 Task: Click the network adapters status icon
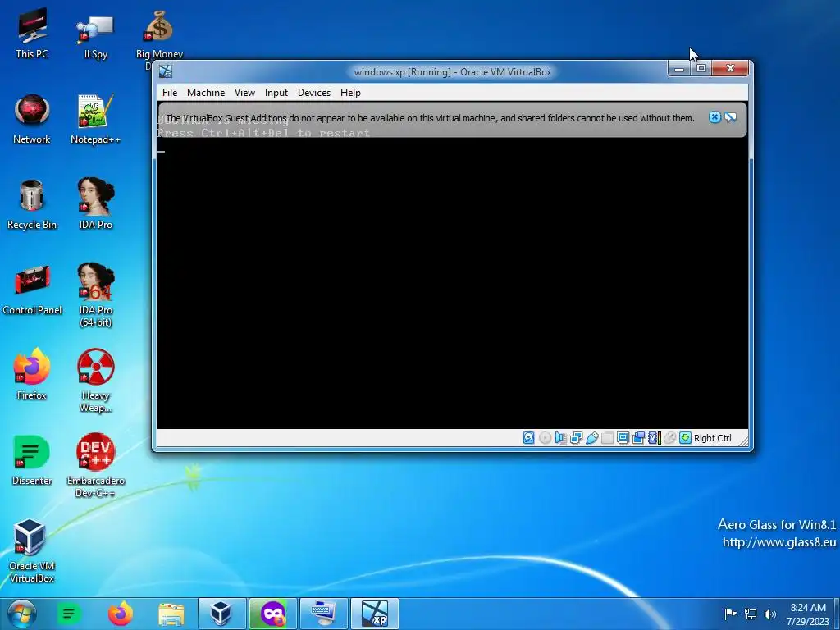click(577, 438)
